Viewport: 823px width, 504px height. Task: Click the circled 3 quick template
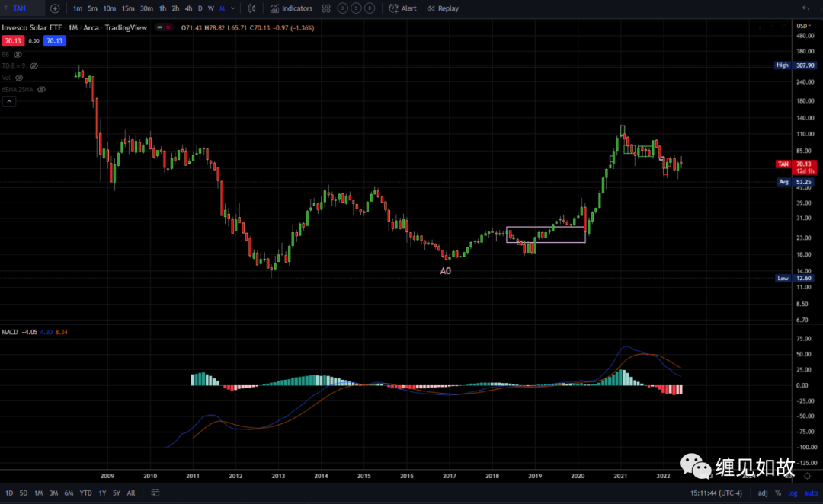342,8
